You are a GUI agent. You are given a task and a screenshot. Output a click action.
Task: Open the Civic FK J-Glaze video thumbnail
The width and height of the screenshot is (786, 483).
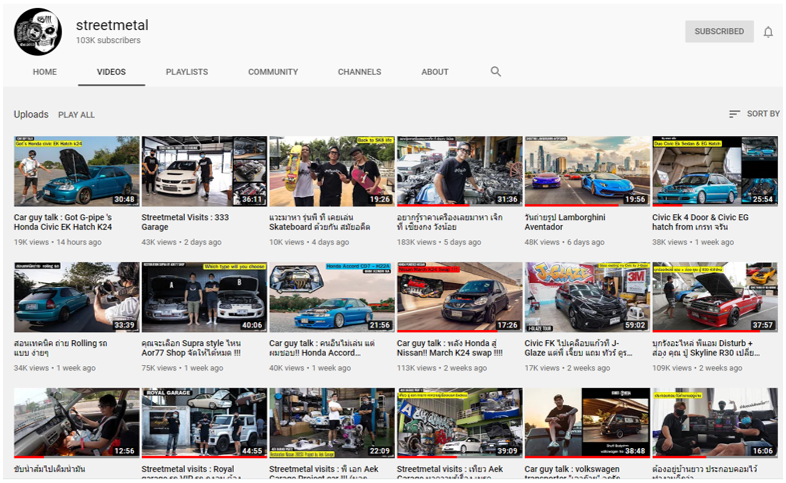tap(587, 297)
